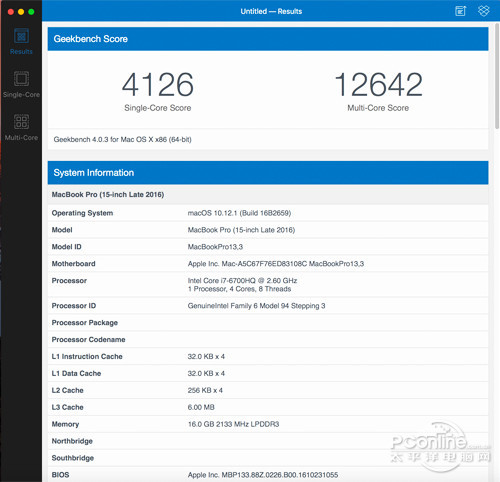Image resolution: width=500 pixels, height=482 pixels.
Task: Click the 'MacBook Pro (15-inch Late 2016)' table heading
Action: click(x=108, y=195)
